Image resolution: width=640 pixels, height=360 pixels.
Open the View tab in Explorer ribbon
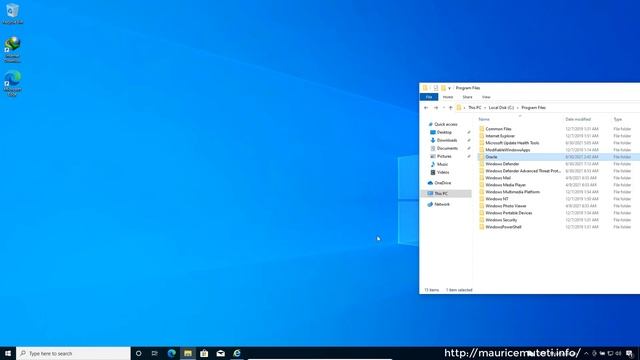(x=486, y=97)
